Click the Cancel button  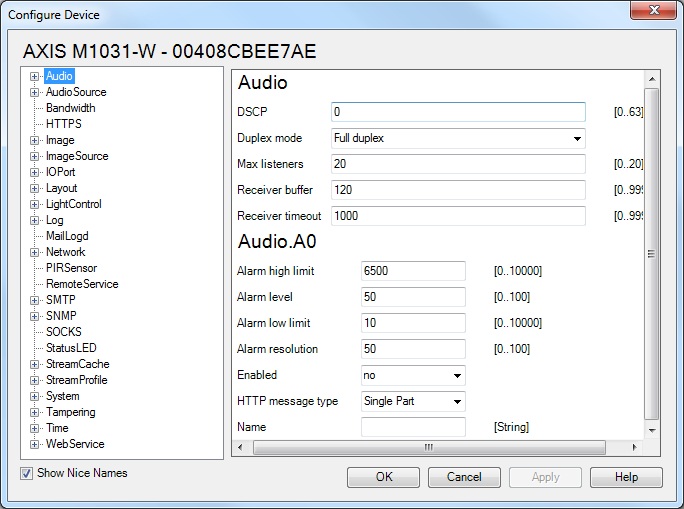tap(464, 477)
